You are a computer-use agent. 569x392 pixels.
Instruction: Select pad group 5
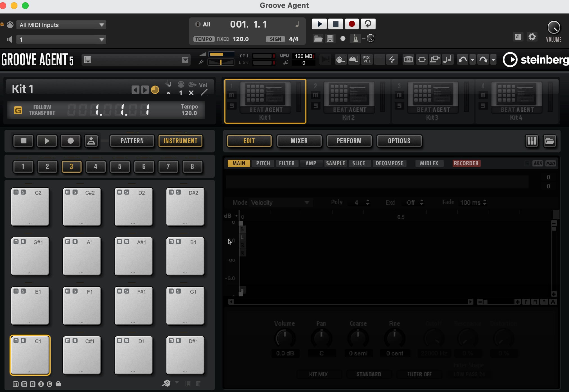coord(120,167)
